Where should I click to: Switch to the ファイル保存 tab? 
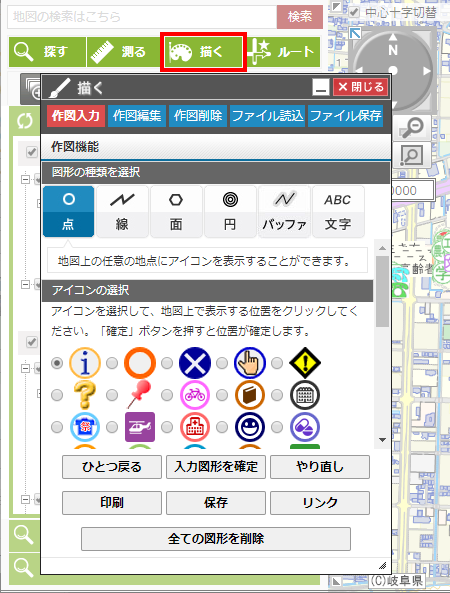[346, 116]
